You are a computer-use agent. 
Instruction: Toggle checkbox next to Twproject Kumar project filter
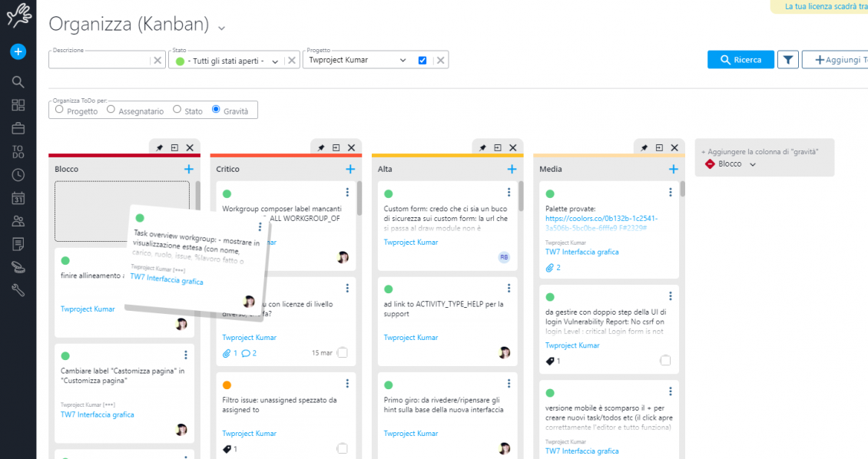pyautogui.click(x=422, y=61)
